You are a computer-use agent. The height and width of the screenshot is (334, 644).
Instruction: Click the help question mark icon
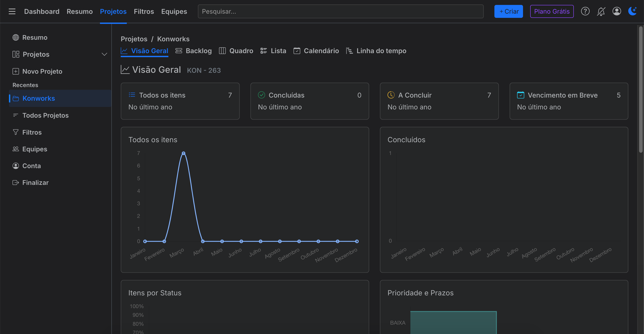point(585,11)
